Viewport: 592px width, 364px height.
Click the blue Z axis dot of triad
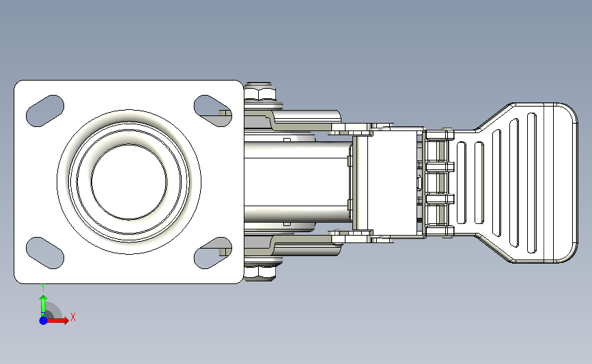(x=44, y=320)
